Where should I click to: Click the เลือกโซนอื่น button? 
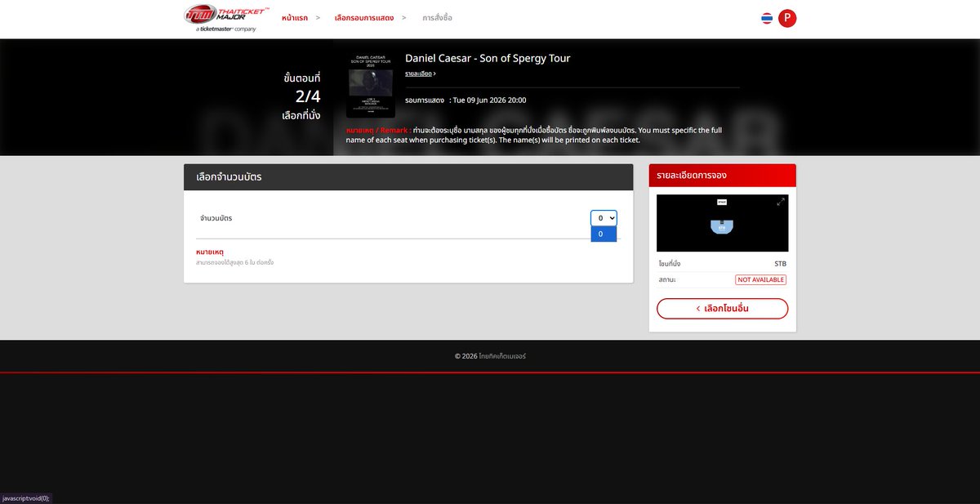point(722,309)
